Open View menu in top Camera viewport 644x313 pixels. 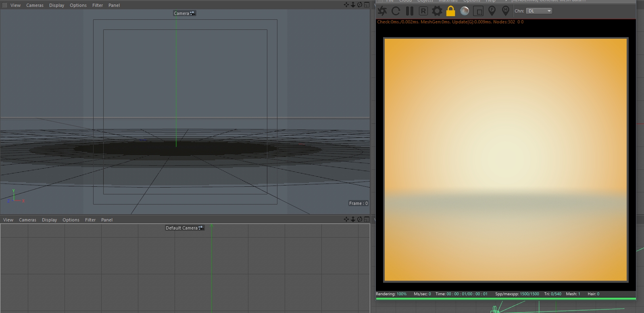(16, 5)
